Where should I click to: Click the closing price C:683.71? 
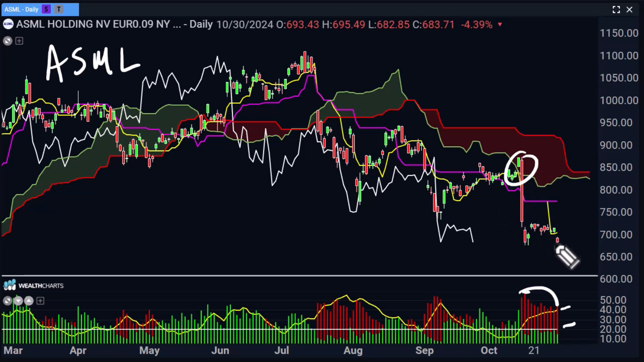coord(433,24)
